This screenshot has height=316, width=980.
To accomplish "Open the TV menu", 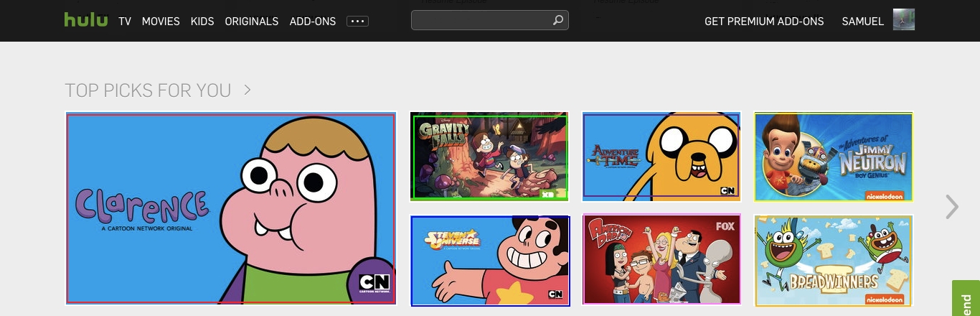I will coord(125,22).
